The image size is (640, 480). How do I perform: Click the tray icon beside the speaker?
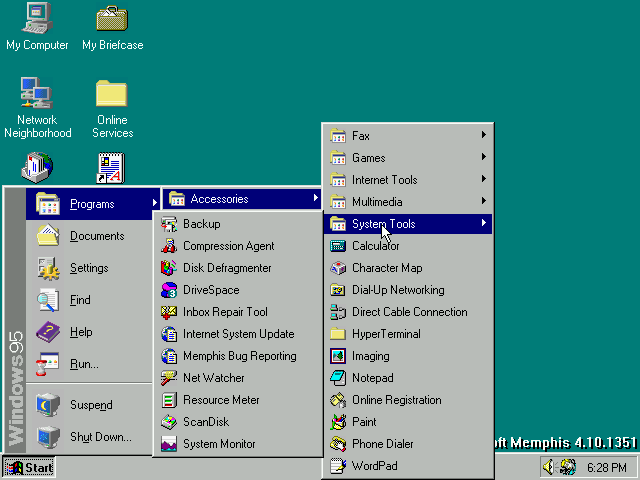point(568,467)
